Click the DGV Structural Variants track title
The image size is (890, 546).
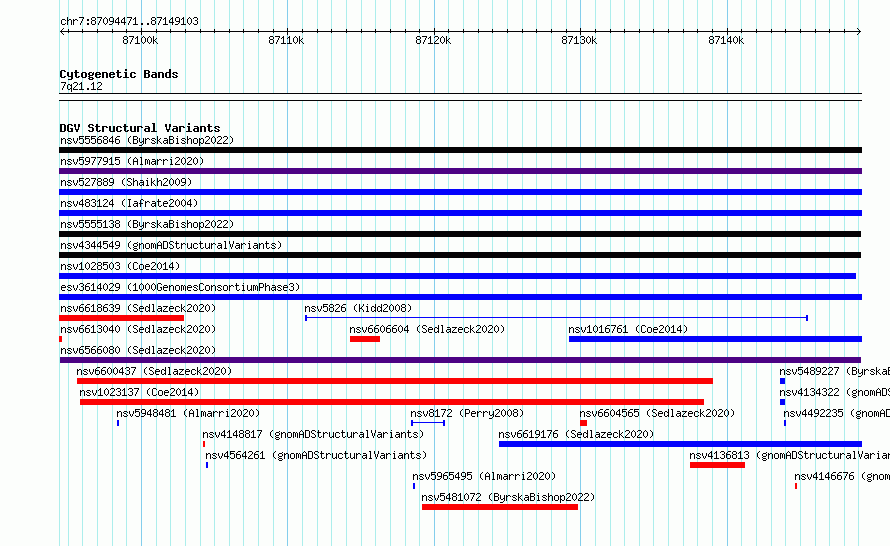tap(140, 128)
